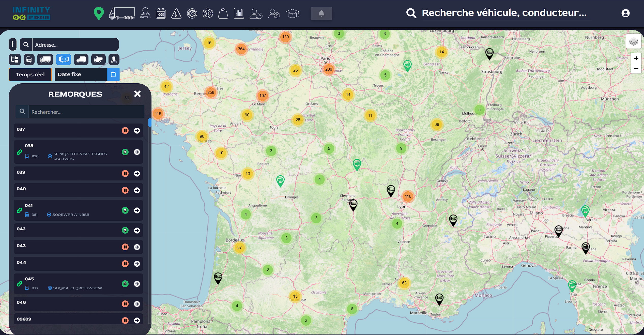This screenshot has width=644, height=335.
Task: Open the date picker calendar button
Action: (x=113, y=74)
